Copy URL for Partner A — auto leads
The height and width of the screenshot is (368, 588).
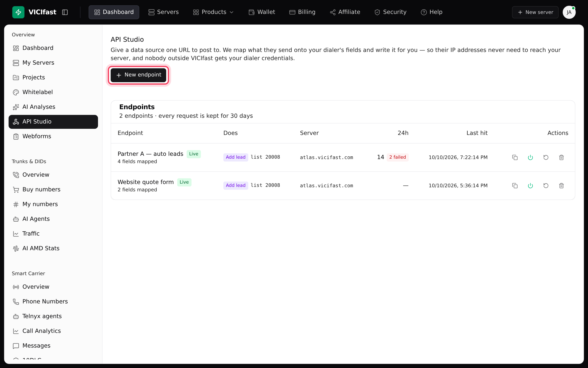pos(515,157)
